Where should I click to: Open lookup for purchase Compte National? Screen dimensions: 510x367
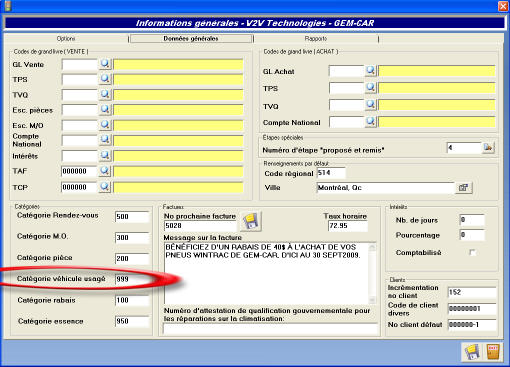[371, 121]
